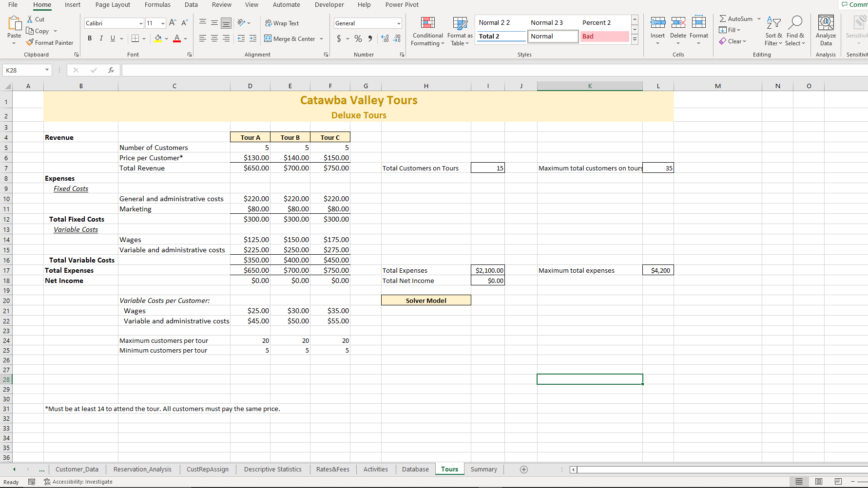Select Middle Align icon
This screenshot has width=868, height=488.
214,23
